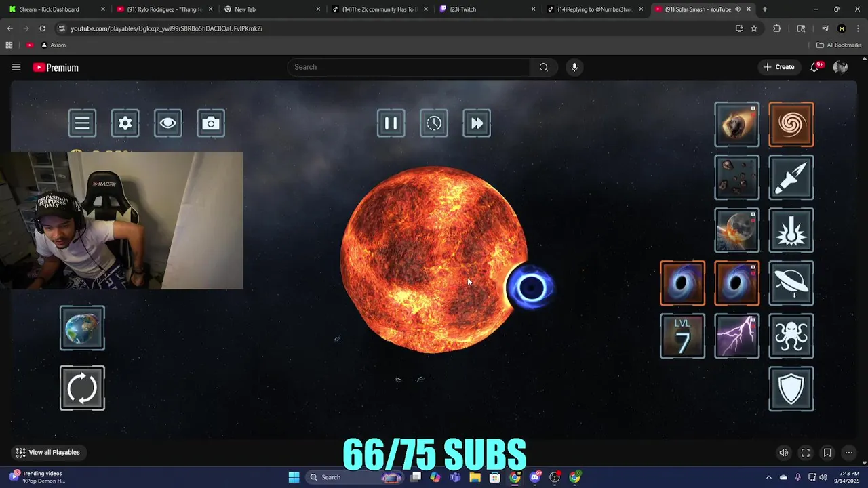Image resolution: width=868 pixels, height=488 pixels.
Task: Open the playable's more options menu
Action: click(x=849, y=453)
